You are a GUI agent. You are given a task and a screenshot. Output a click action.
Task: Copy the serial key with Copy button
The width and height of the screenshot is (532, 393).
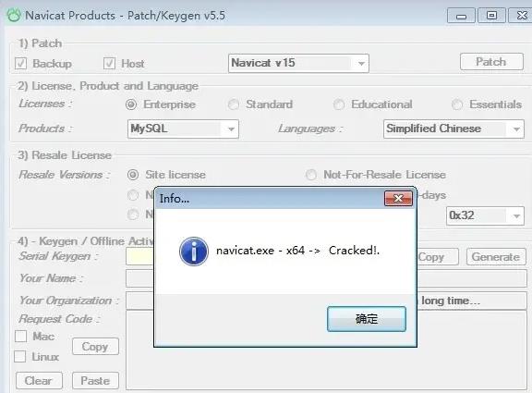coord(438,257)
